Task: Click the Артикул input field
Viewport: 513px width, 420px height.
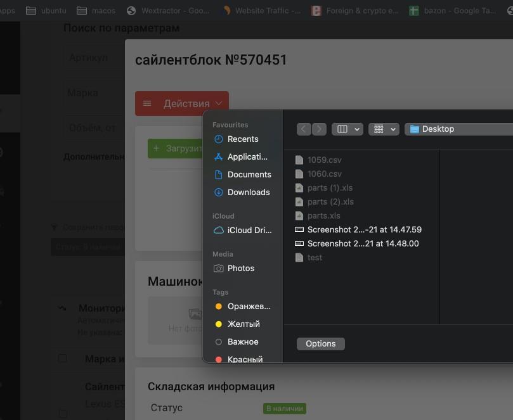Action: click(94, 58)
